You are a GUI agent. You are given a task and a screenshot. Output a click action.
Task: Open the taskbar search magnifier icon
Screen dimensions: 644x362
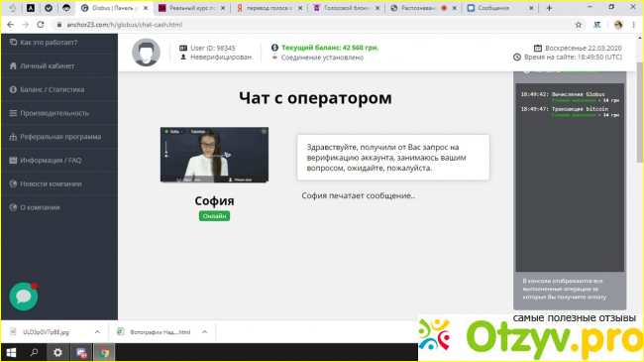pos(34,352)
